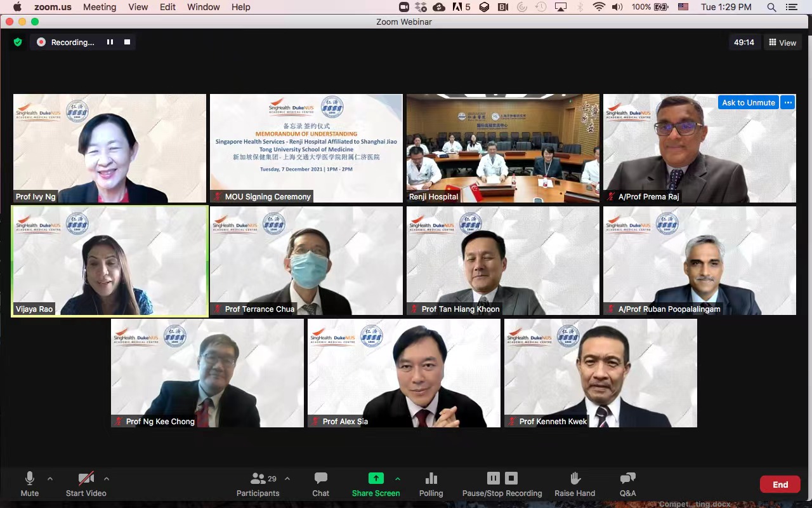
Task: Click the green Share Screen icon
Action: [x=376, y=479]
